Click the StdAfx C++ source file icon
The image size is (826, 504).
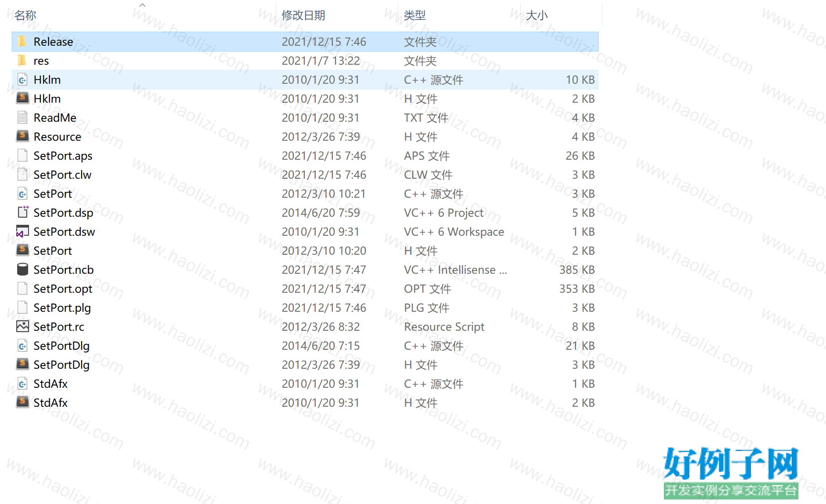tap(22, 384)
